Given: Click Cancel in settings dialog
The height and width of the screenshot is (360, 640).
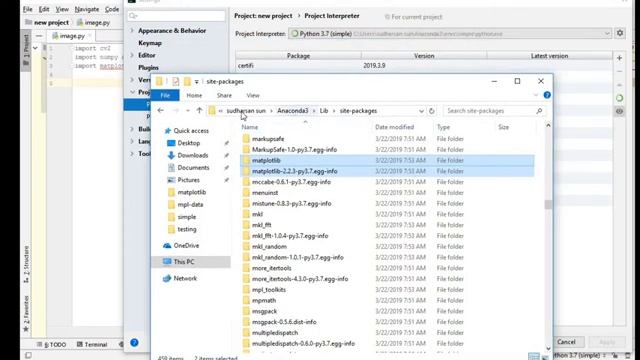Looking at the screenshot, I should coord(566,342).
